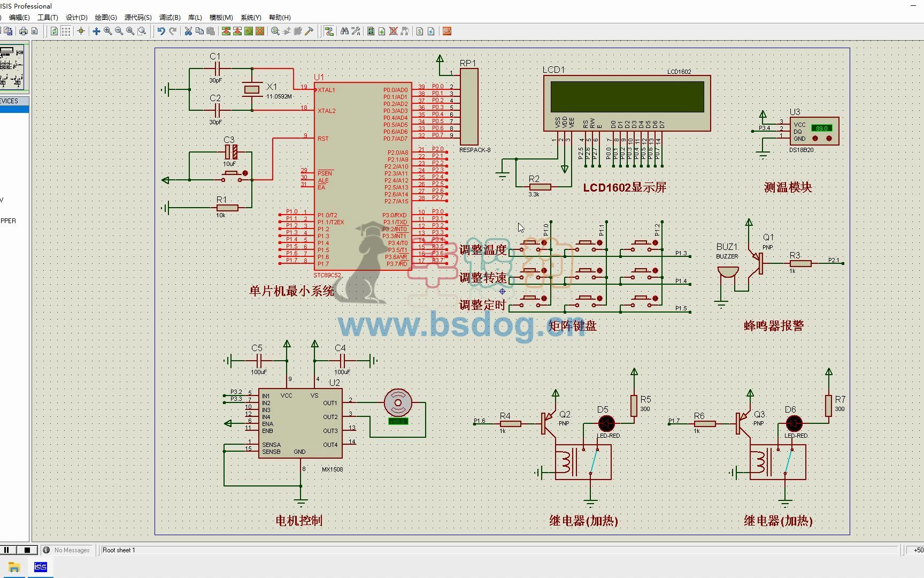Screen dimensions: 924x578
Task: Click the Remove sheet icon
Action: pyautogui.click(x=393, y=31)
